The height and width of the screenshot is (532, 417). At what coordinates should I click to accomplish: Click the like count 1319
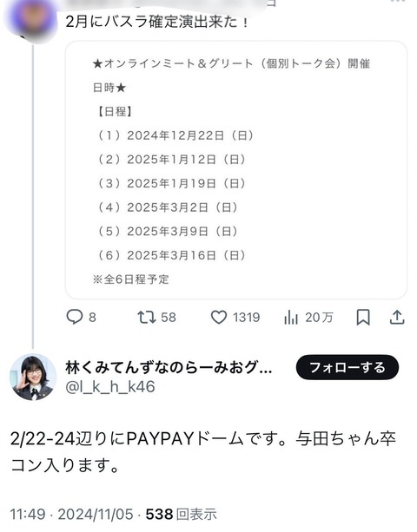click(246, 318)
